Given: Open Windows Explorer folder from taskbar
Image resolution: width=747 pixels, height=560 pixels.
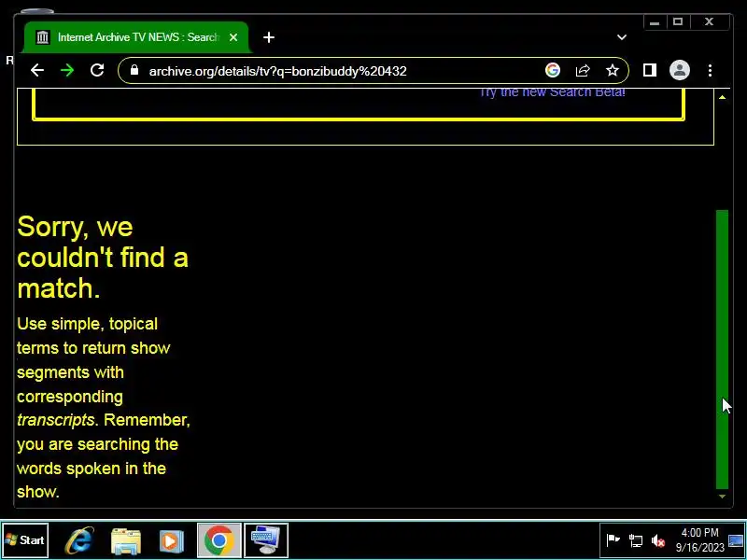Looking at the screenshot, I should [x=126, y=540].
